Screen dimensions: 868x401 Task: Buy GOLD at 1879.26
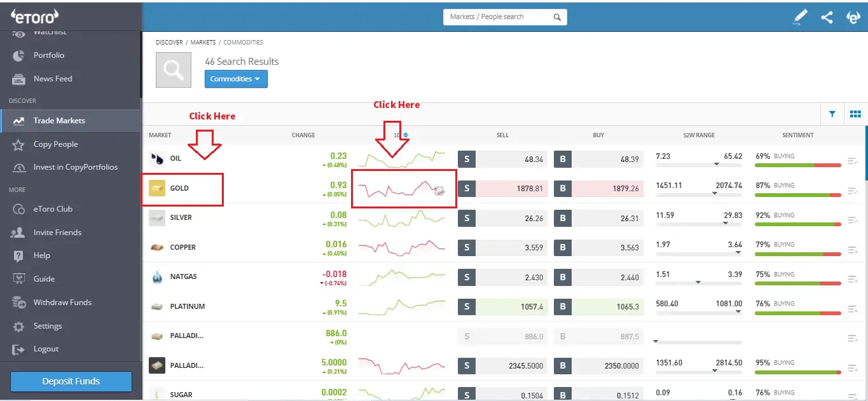pyautogui.click(x=598, y=188)
